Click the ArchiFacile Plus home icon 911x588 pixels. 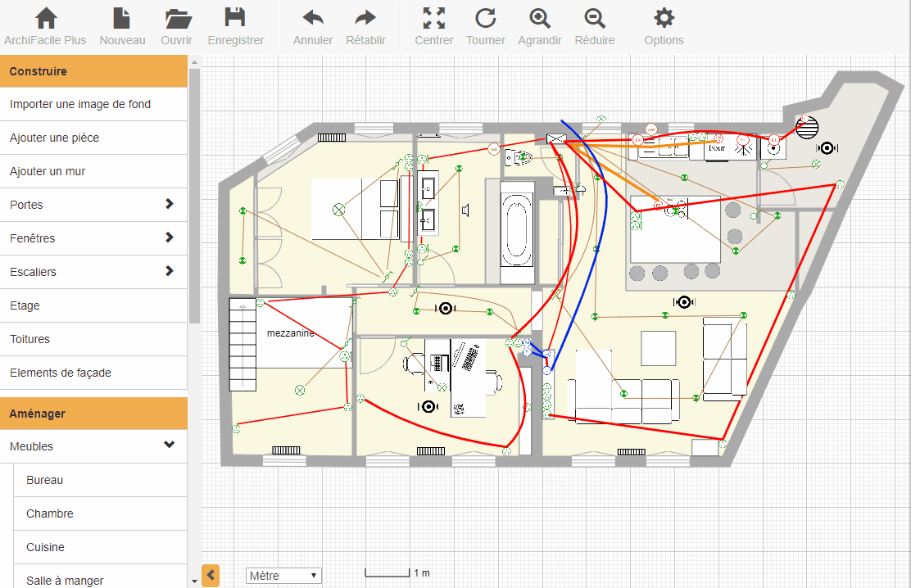[x=45, y=19]
